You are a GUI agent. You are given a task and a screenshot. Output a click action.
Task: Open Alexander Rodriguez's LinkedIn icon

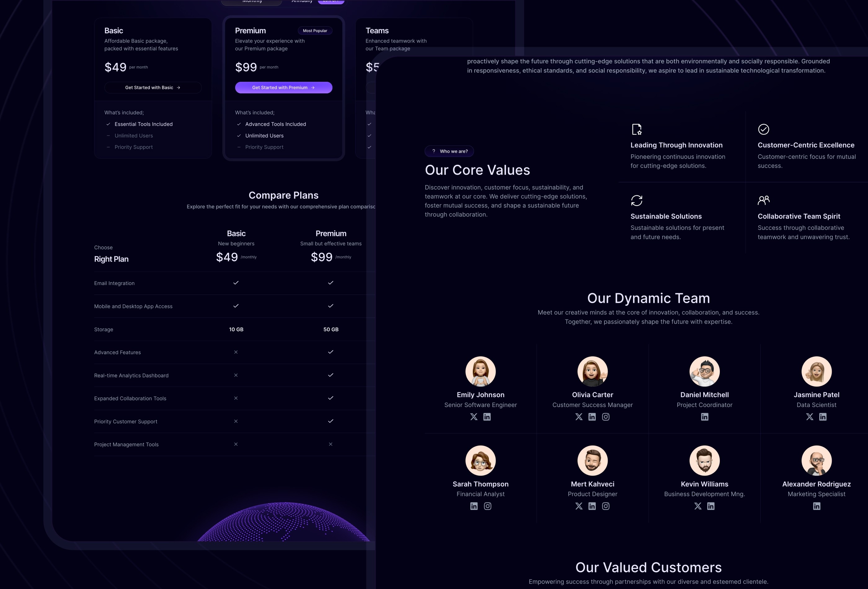[817, 506]
